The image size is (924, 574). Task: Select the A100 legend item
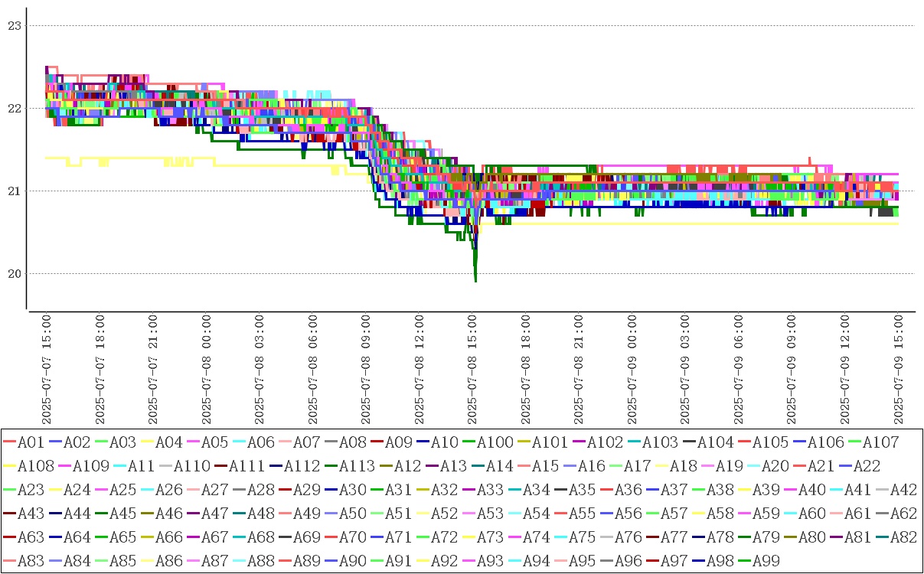point(495,442)
